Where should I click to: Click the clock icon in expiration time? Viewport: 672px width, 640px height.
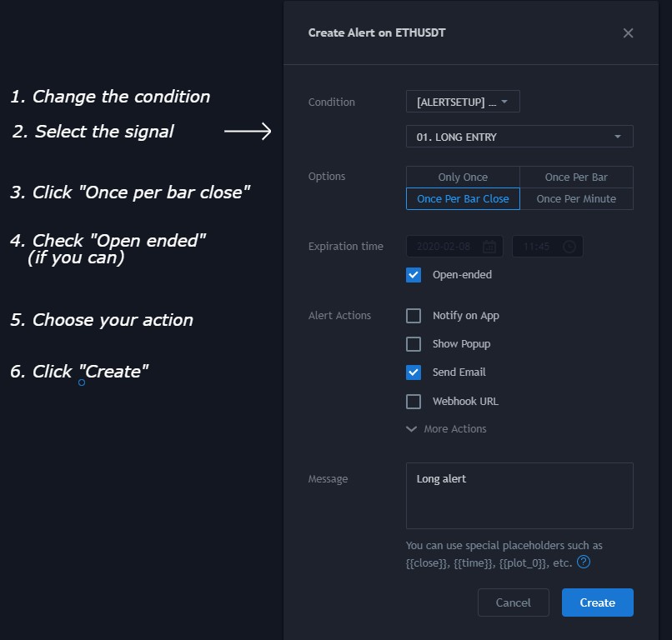(x=569, y=247)
